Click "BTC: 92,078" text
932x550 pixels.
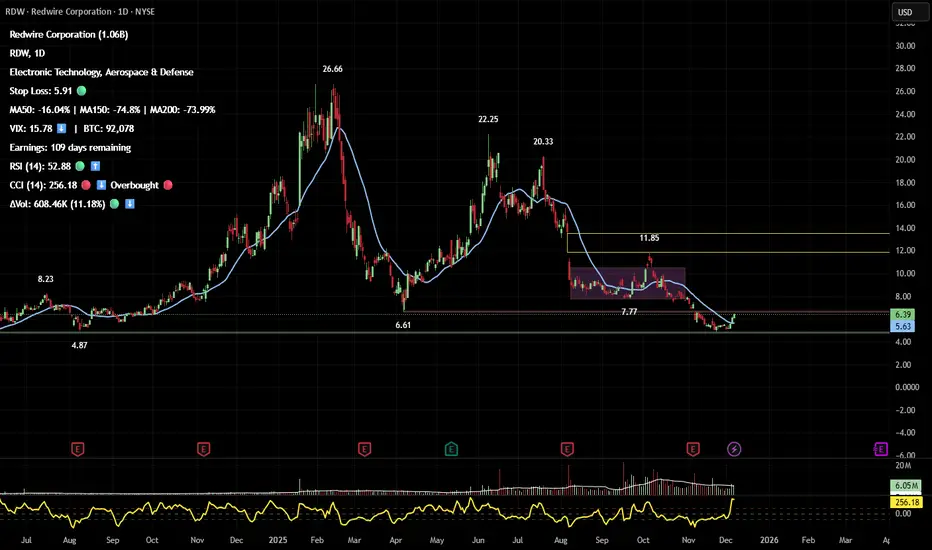(x=108, y=128)
